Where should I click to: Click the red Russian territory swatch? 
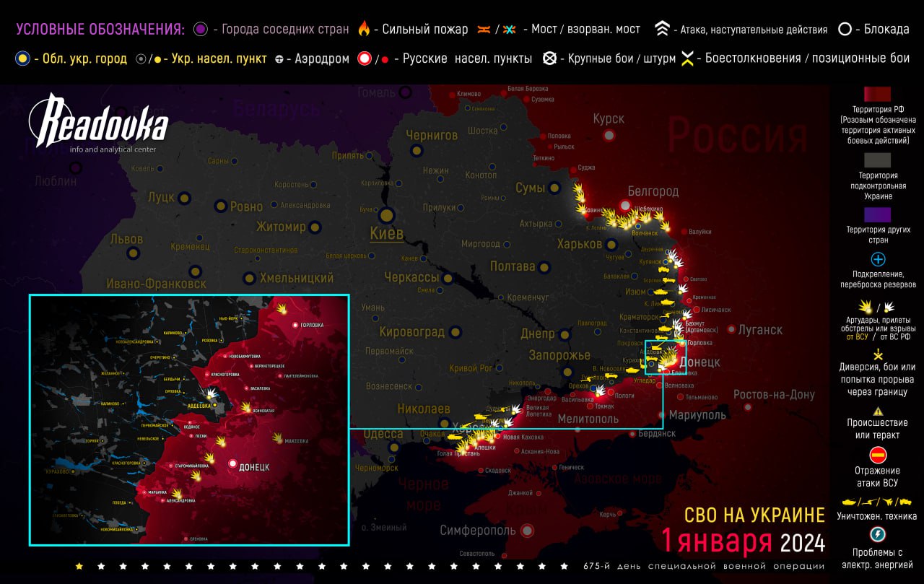point(878,95)
